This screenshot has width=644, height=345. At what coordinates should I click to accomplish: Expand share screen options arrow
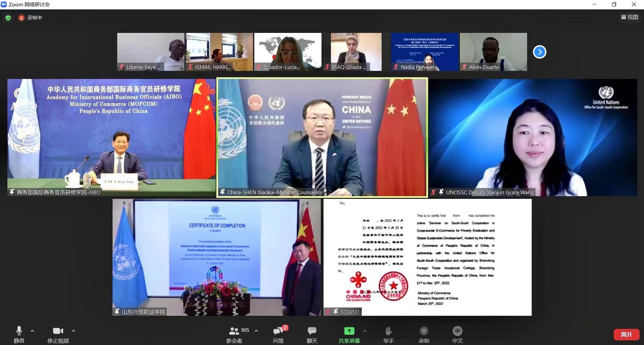pos(365,331)
